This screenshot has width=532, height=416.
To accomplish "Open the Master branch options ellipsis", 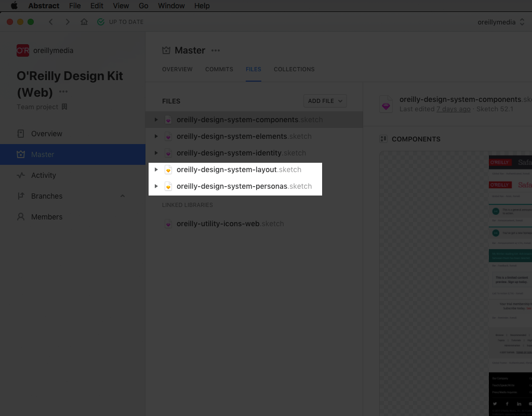I will click(216, 50).
